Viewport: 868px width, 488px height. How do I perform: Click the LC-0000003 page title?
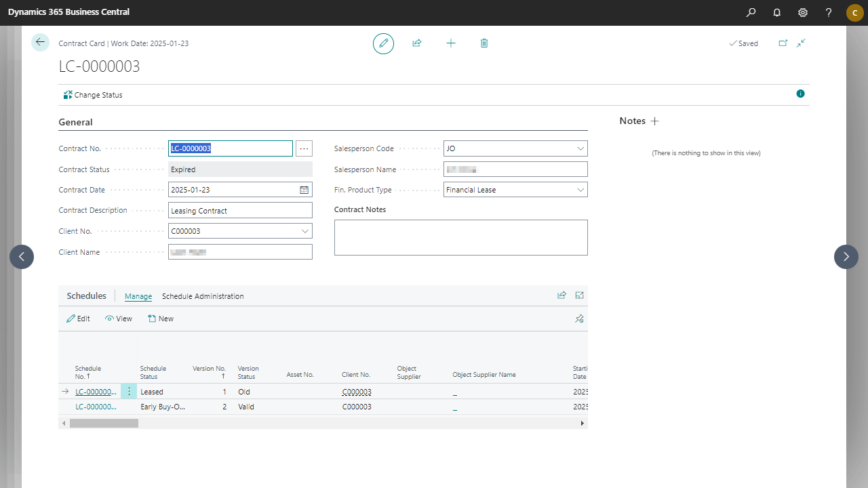pyautogui.click(x=100, y=66)
